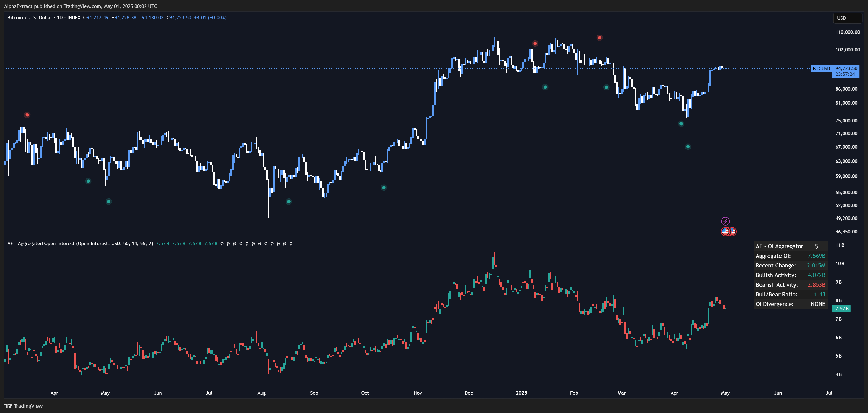Click the +4.01 (+0.00%) change value

(210, 18)
